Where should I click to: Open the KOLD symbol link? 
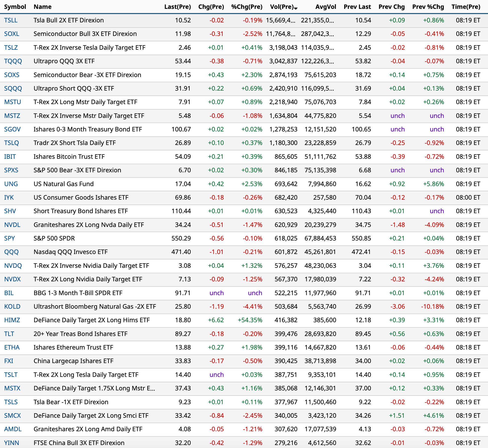[12, 307]
